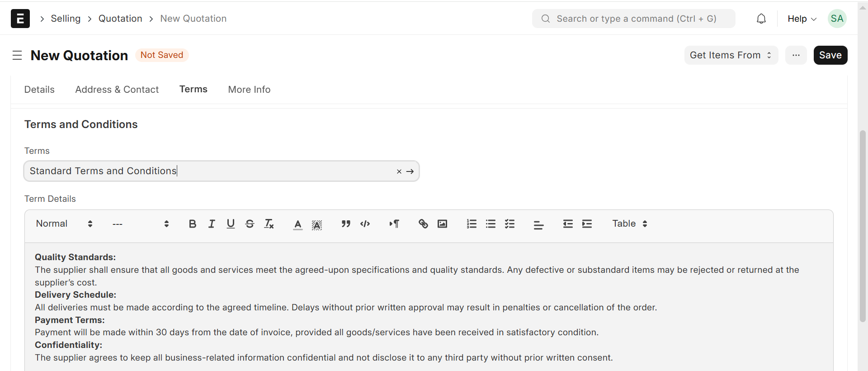Insert an image into Term Details
The width and height of the screenshot is (868, 371).
pos(442,224)
